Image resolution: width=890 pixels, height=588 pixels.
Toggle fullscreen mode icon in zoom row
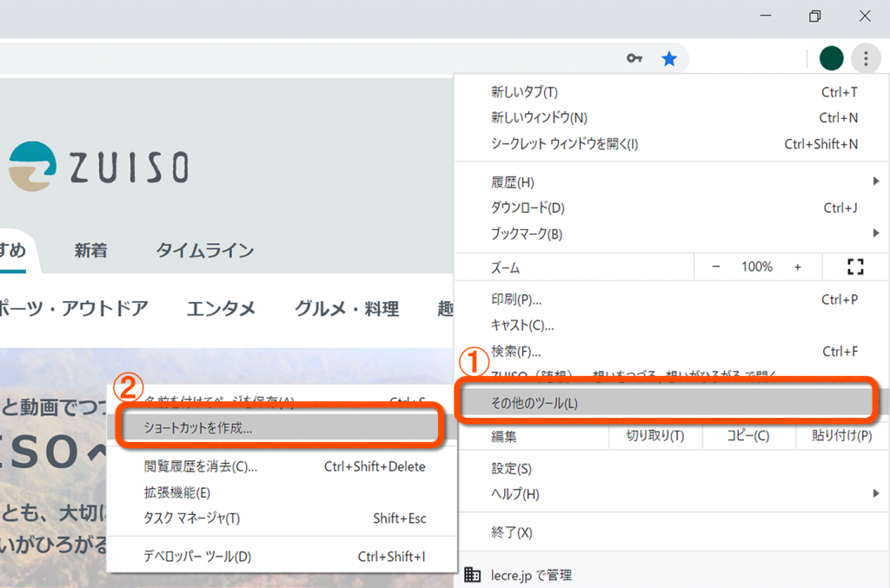tap(854, 268)
